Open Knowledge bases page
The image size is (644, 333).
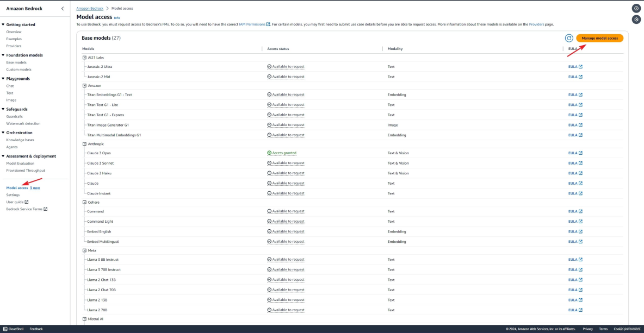pos(20,140)
